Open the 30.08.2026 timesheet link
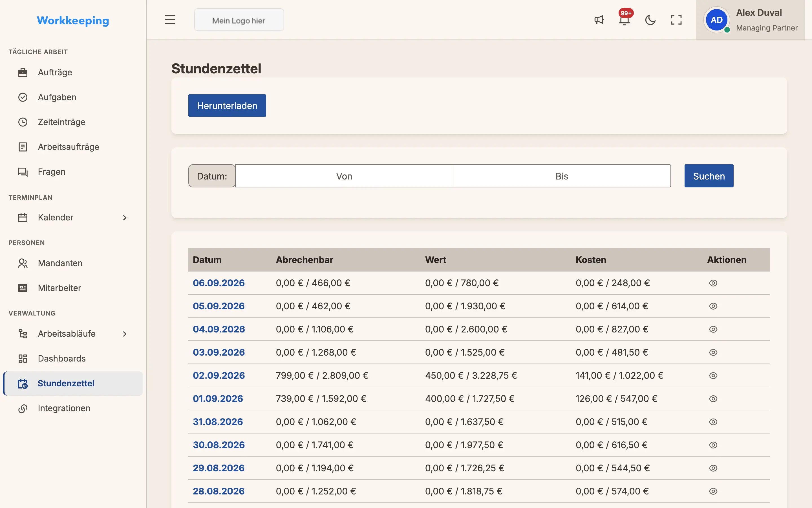812x508 pixels. tap(219, 445)
